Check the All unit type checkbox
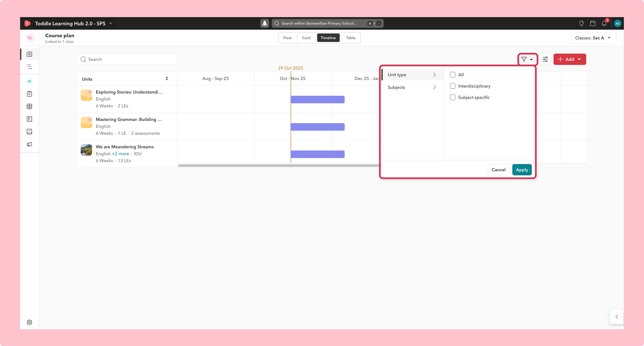The width and height of the screenshot is (644, 346). [452, 75]
